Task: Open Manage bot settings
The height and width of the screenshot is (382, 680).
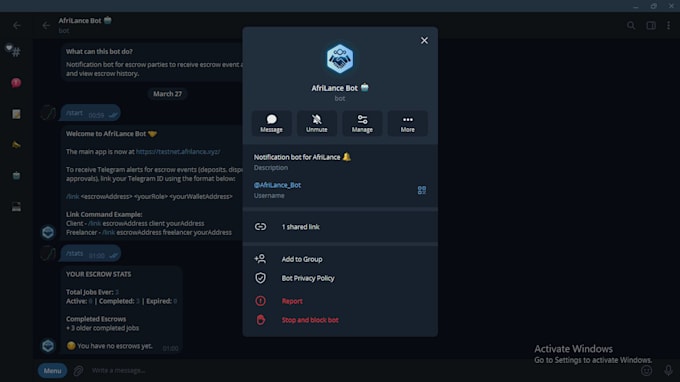Action: (362, 124)
